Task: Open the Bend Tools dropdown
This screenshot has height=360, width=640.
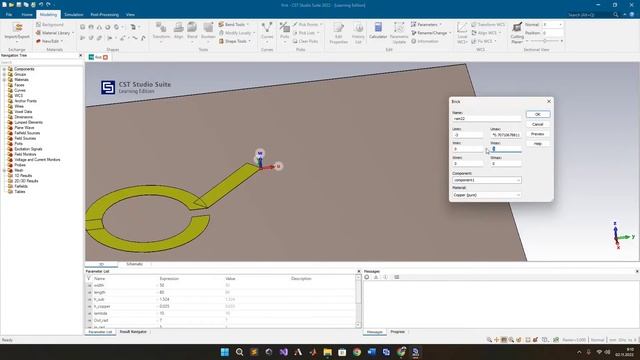Action: tap(234, 24)
